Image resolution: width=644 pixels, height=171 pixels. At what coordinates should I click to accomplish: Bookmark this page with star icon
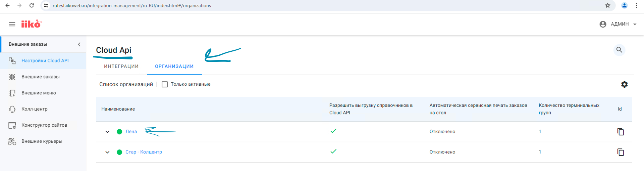[x=607, y=5]
